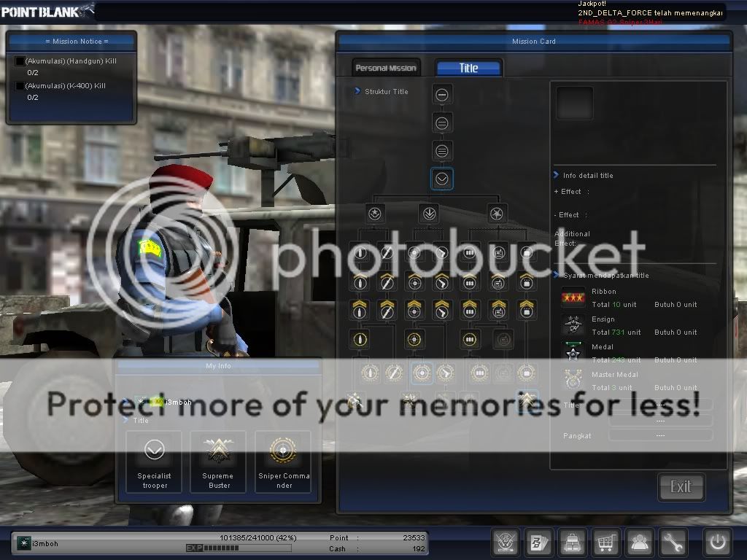Select the single-chevron crosshair title icon
This screenshot has width=747, height=560.
[x=414, y=281]
